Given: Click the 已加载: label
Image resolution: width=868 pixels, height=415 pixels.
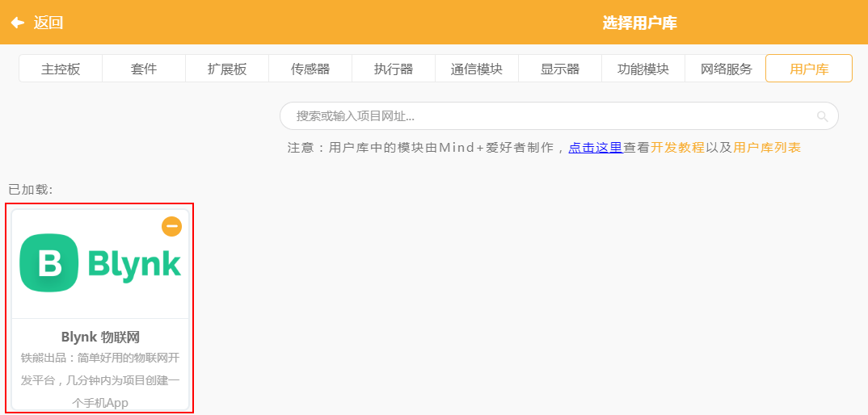Looking at the screenshot, I should [x=31, y=189].
